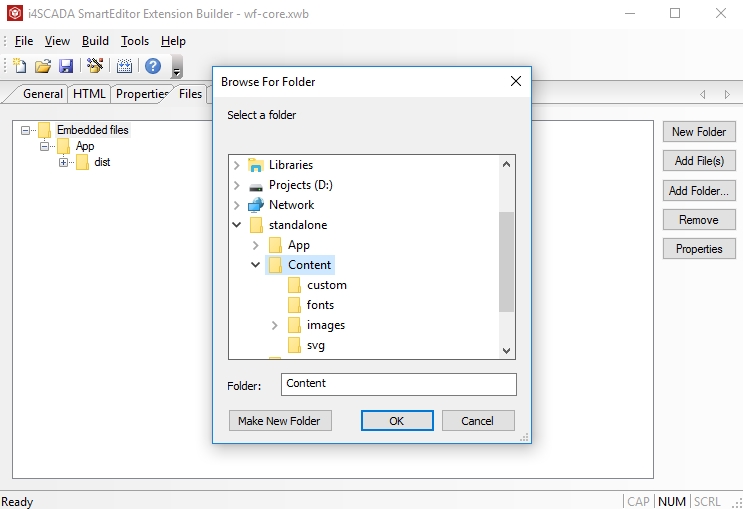Switch to the HTML tab
This screenshot has width=743, height=509.
pyautogui.click(x=89, y=94)
